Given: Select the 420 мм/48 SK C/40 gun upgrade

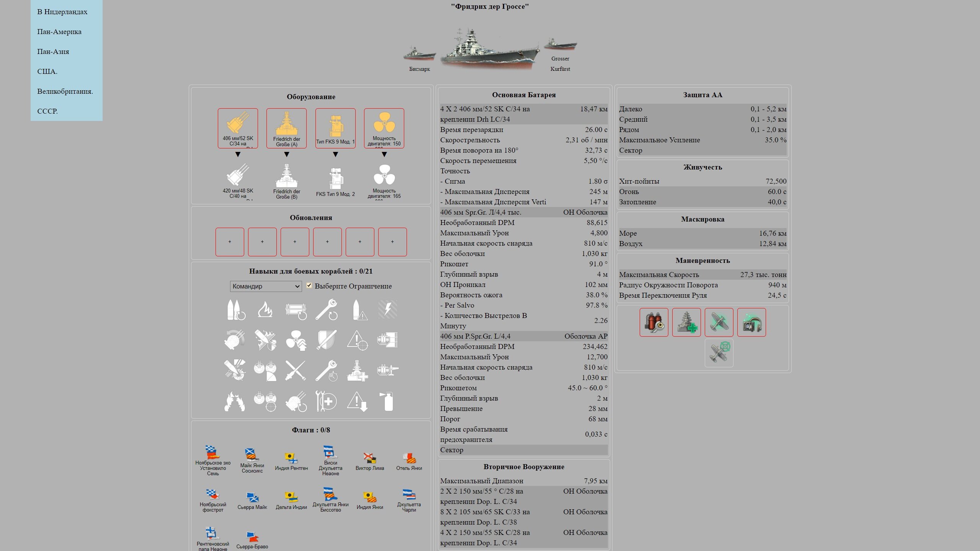Looking at the screenshot, I should coord(238,181).
